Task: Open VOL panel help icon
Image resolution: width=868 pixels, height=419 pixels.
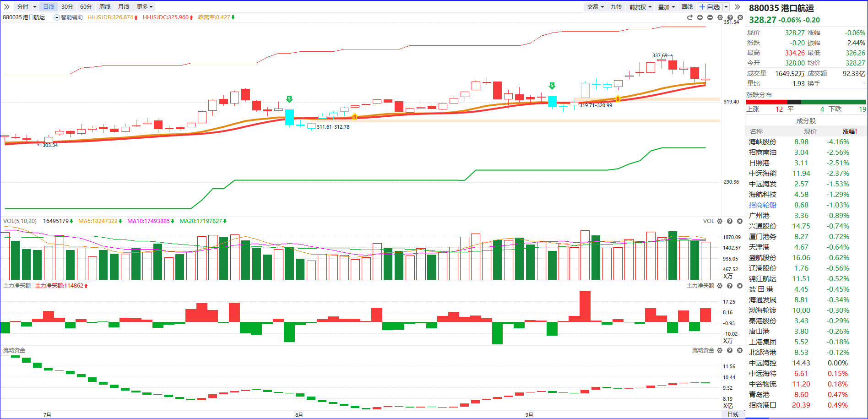Action: click(x=730, y=221)
